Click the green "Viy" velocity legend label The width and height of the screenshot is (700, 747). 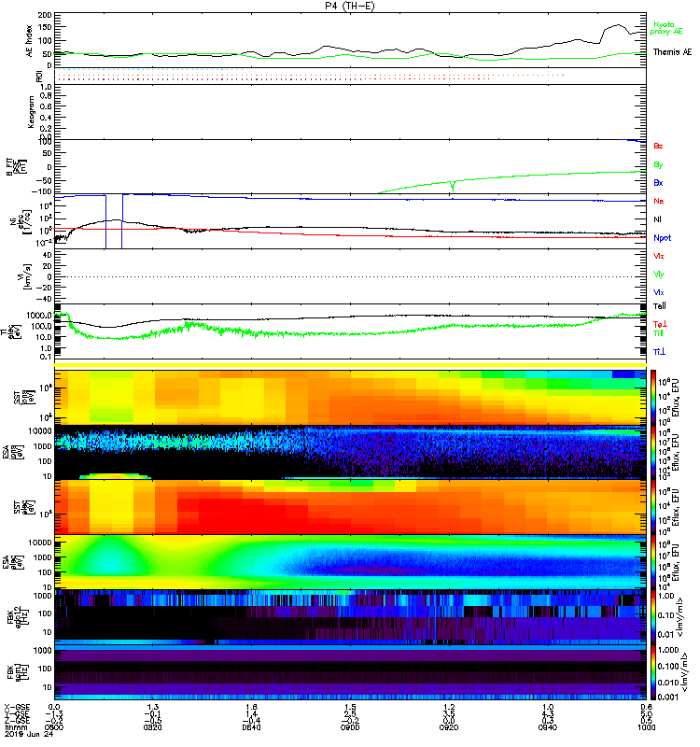tap(658, 275)
